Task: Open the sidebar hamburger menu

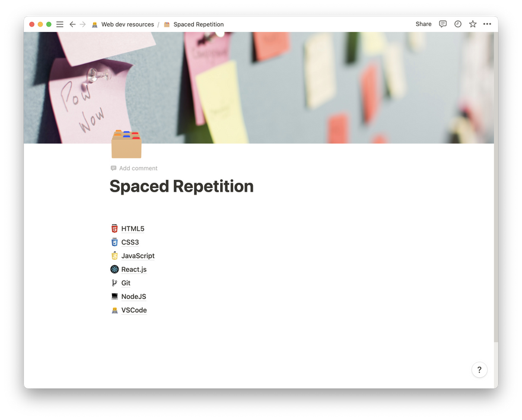Action: pyautogui.click(x=60, y=24)
